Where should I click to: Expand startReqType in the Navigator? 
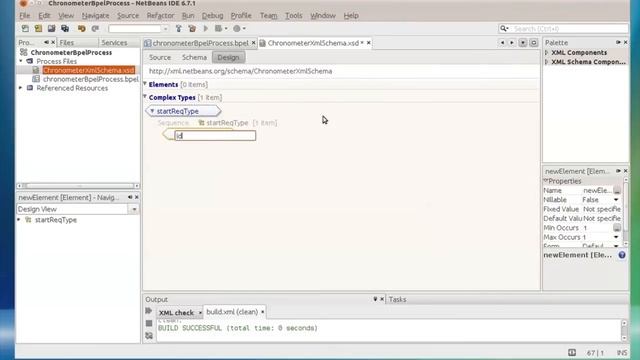coord(19,220)
